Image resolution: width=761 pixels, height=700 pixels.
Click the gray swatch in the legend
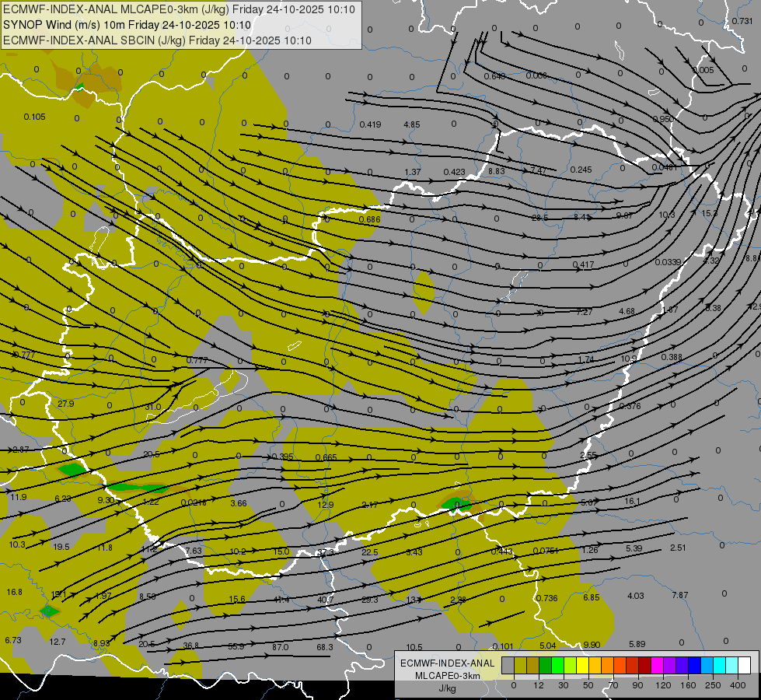tap(508, 665)
